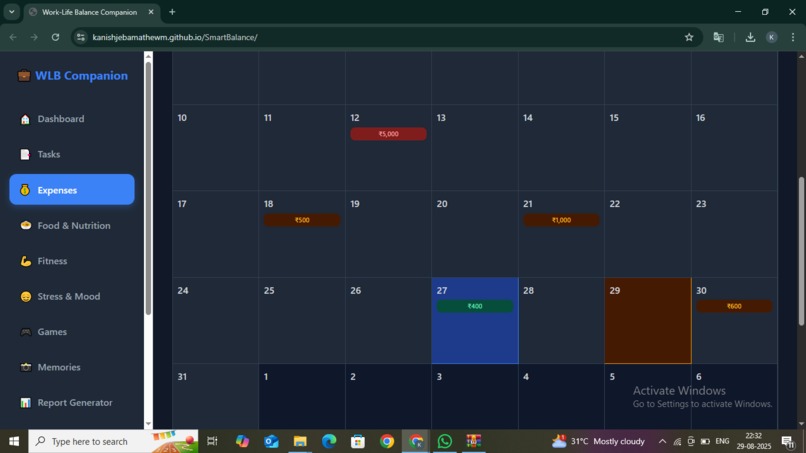Launch Microsoft Edge from taskbar
806x453 pixels.
pos(329,441)
